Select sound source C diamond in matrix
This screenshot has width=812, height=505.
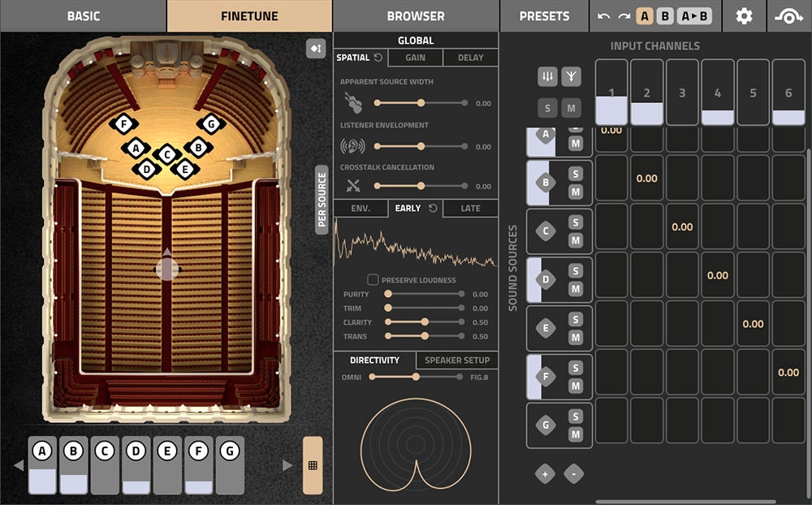tap(546, 231)
